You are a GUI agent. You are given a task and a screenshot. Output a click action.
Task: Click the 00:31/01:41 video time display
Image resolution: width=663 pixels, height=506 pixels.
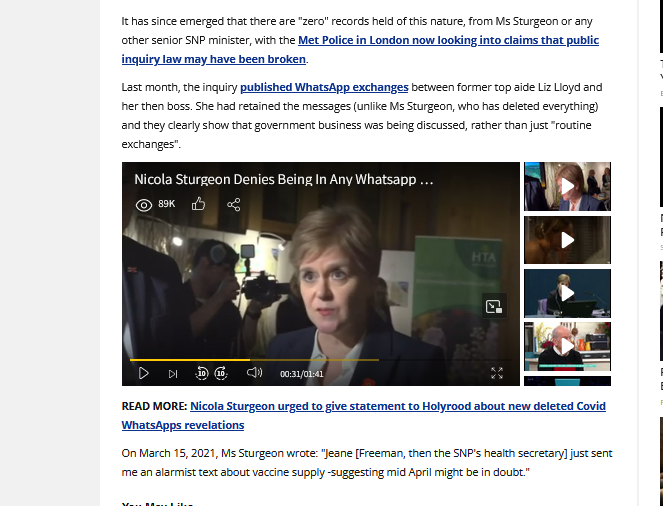coord(301,374)
